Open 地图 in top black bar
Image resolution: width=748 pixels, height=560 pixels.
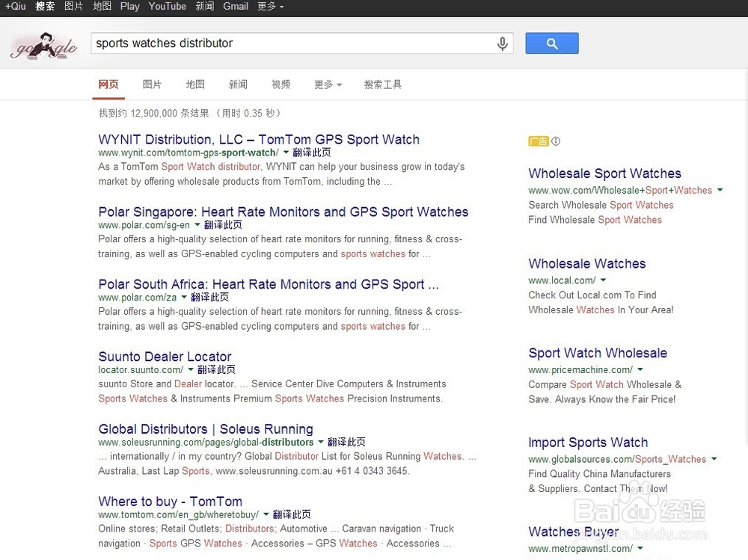click(x=102, y=6)
